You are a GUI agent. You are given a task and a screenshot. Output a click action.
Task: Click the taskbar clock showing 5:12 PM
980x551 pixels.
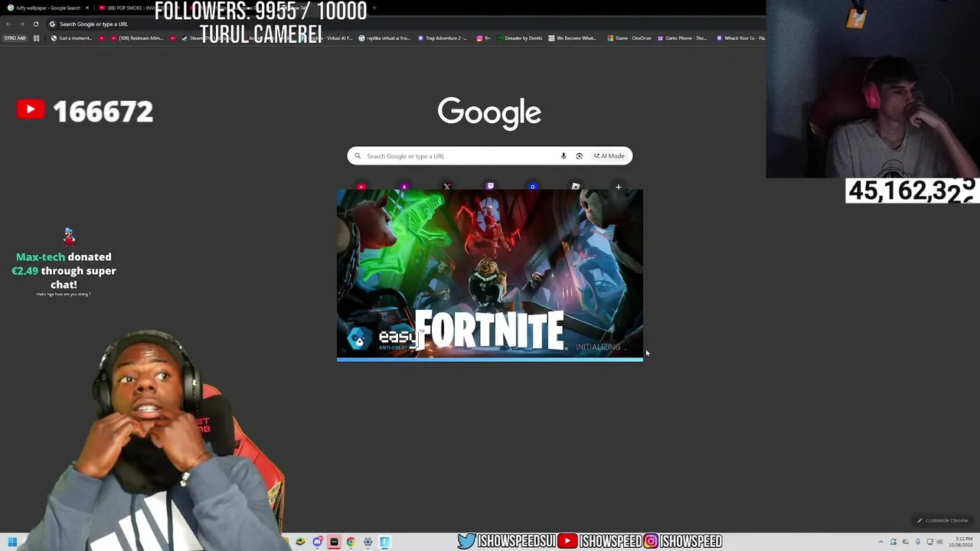click(962, 542)
